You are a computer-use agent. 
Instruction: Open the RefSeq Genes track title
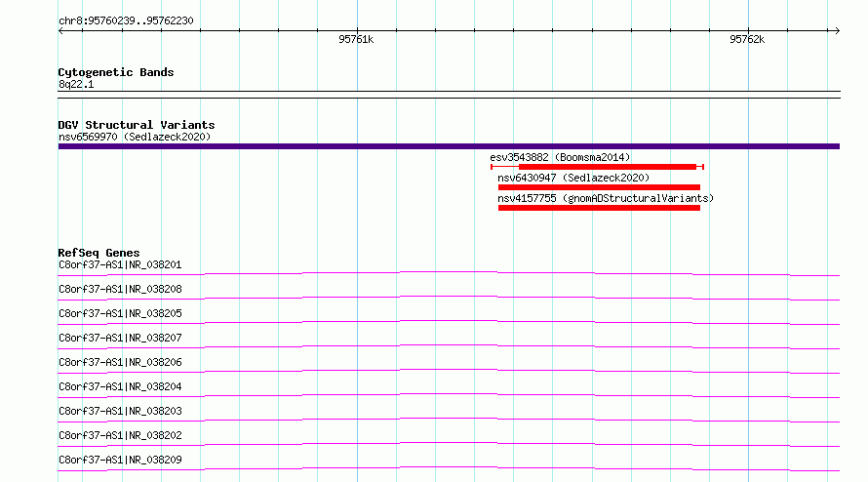99,253
